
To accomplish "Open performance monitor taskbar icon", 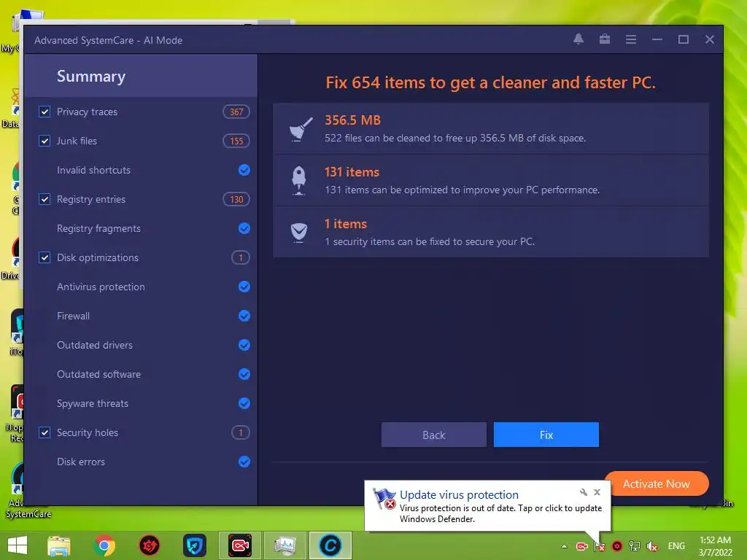I will (285, 545).
